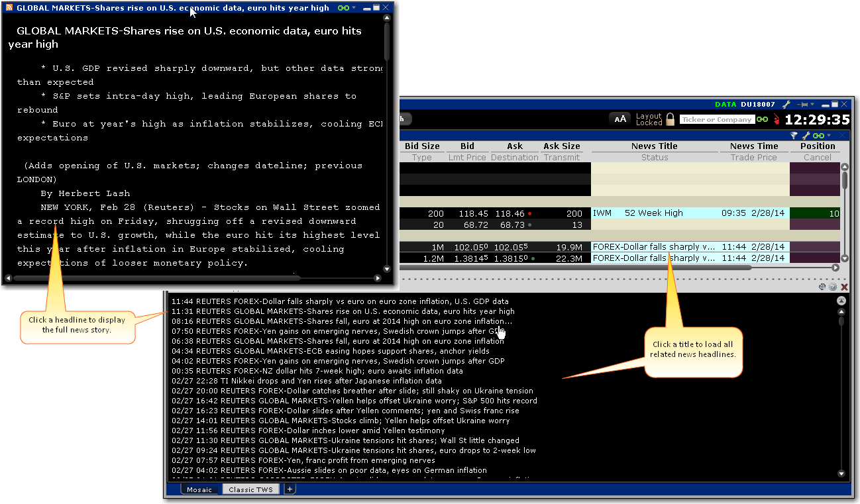The image size is (860, 504).
Task: Switch to the Mosaic tab
Action: [x=199, y=489]
